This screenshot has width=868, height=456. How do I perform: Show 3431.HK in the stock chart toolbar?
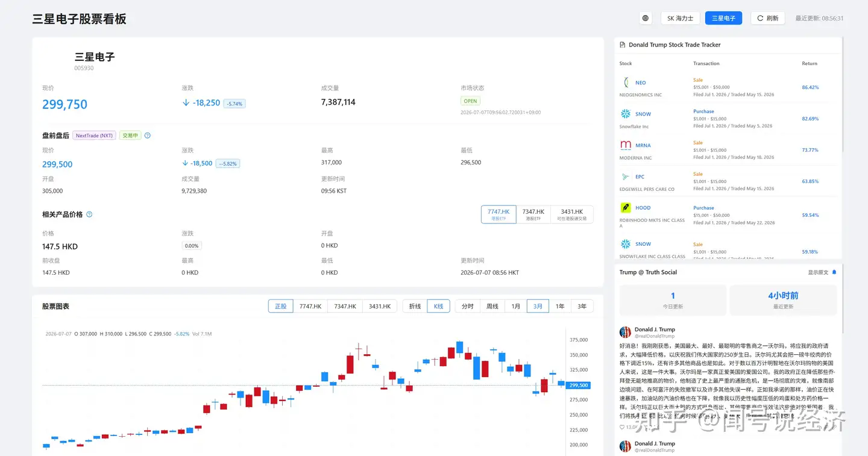380,306
